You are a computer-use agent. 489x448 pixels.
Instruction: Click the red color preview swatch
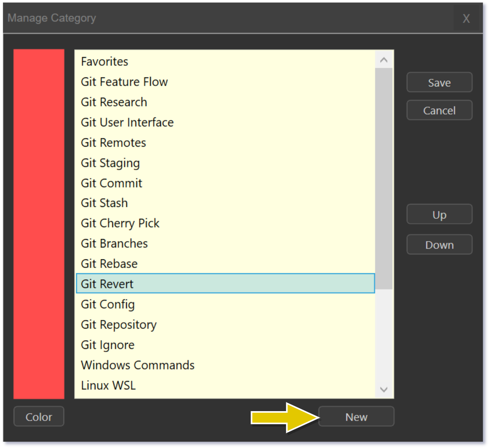click(x=39, y=224)
